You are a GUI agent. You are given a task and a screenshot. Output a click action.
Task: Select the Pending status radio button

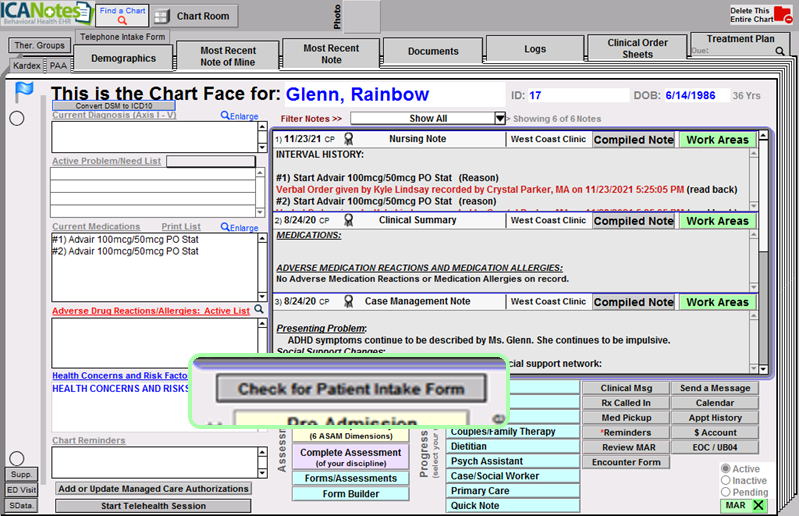726,493
